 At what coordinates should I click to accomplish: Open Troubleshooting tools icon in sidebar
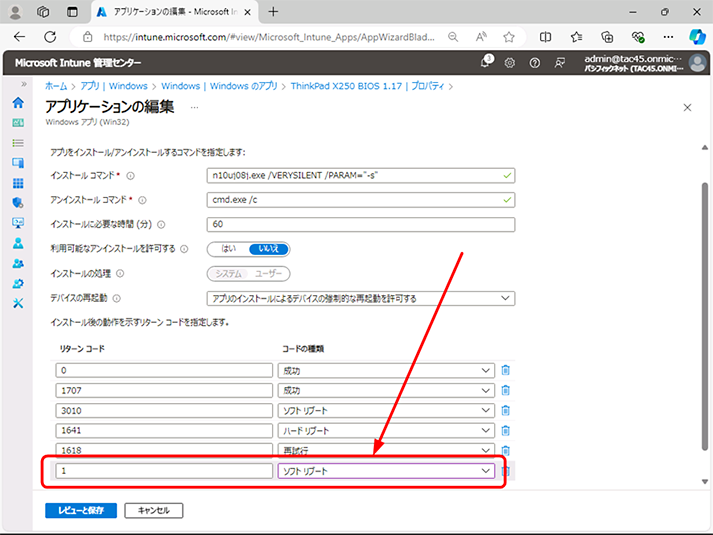tap(18, 303)
